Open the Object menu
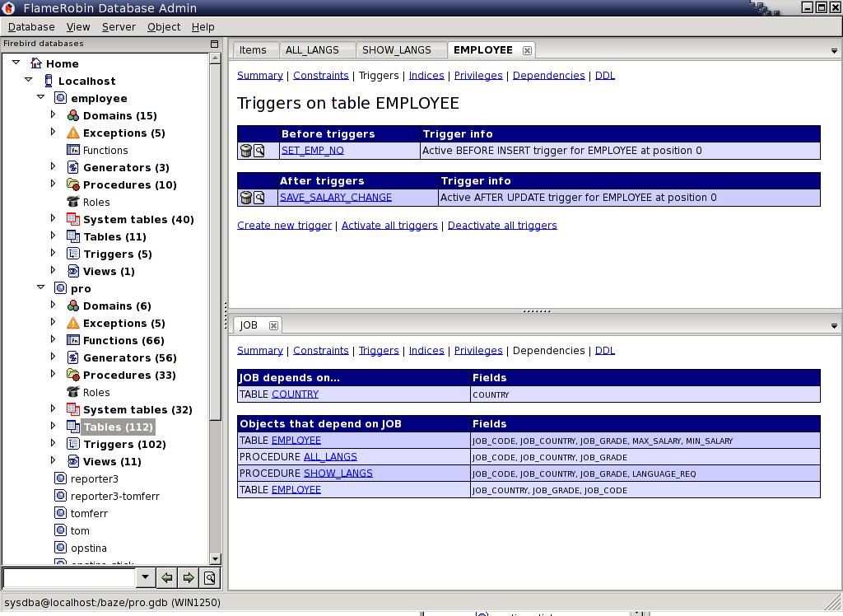 coord(164,27)
